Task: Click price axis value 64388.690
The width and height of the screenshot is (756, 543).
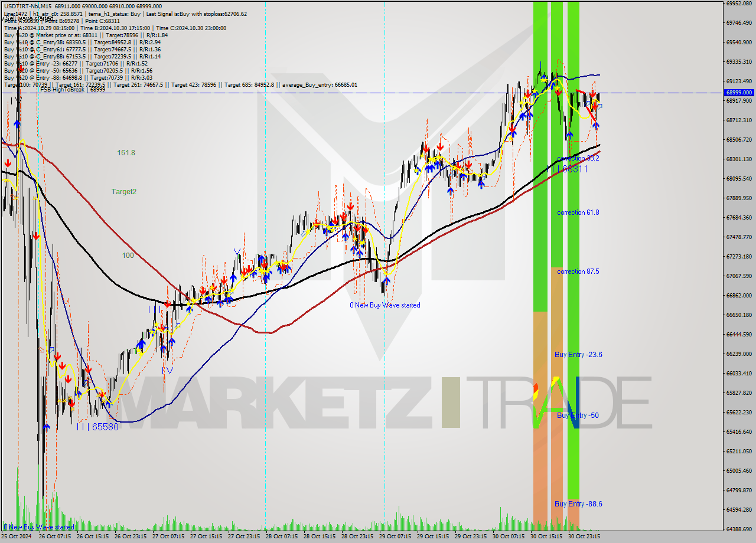Action: (x=739, y=529)
